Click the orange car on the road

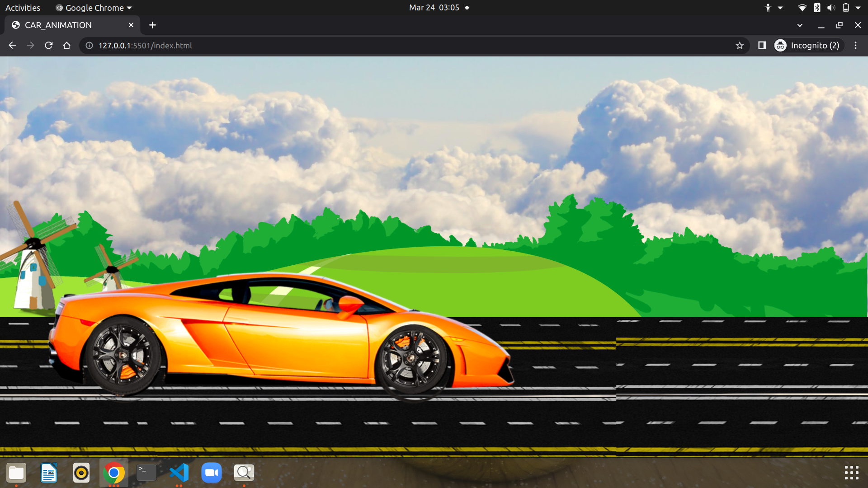click(x=280, y=335)
